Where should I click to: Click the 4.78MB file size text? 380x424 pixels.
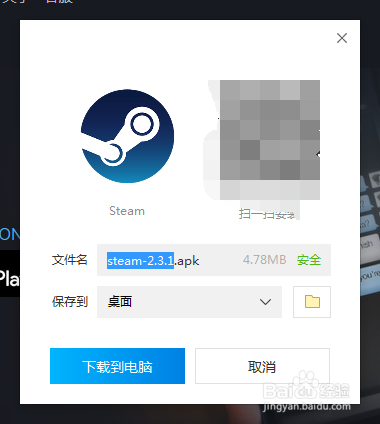(x=265, y=260)
